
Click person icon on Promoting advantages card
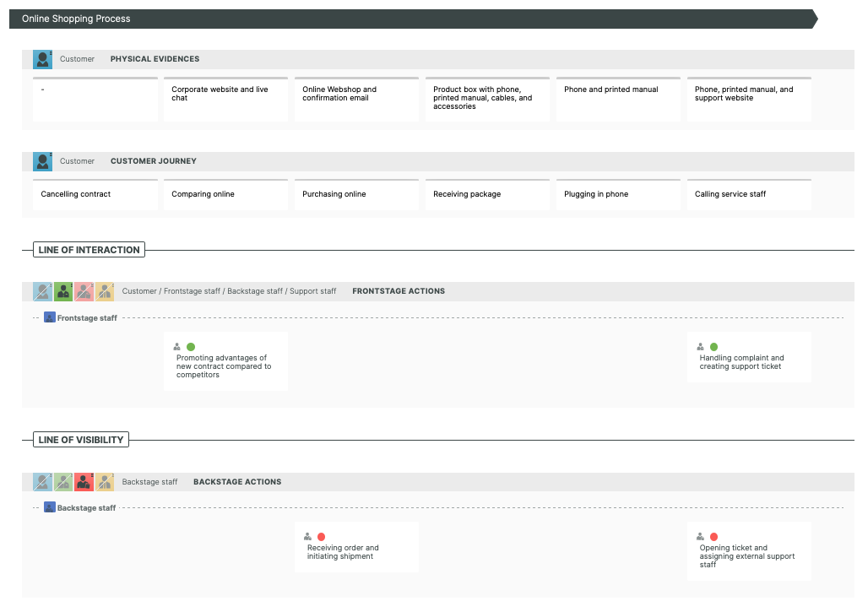point(177,347)
